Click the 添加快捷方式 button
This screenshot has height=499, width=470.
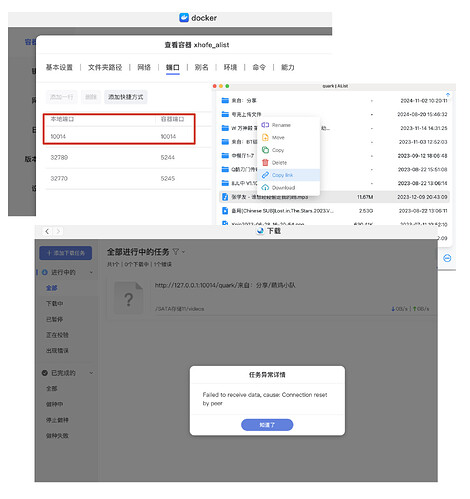click(x=125, y=97)
